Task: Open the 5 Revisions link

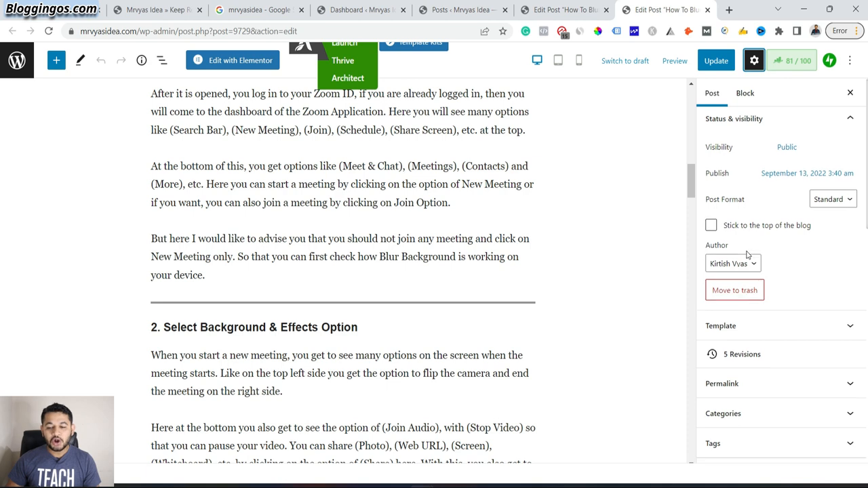Action: coord(742,354)
